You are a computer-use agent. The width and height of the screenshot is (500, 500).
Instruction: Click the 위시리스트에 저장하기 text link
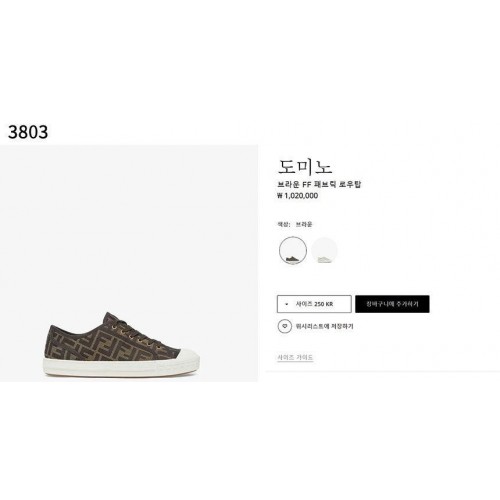pos(324,326)
